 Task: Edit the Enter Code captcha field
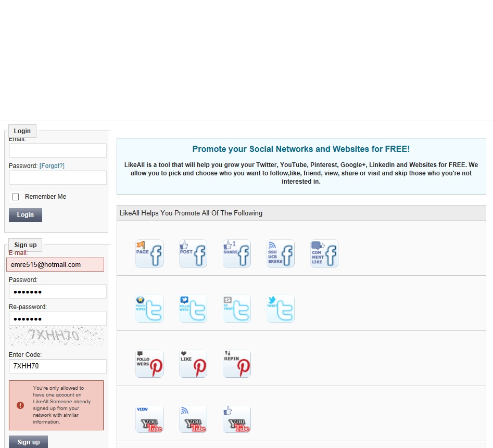(58, 366)
